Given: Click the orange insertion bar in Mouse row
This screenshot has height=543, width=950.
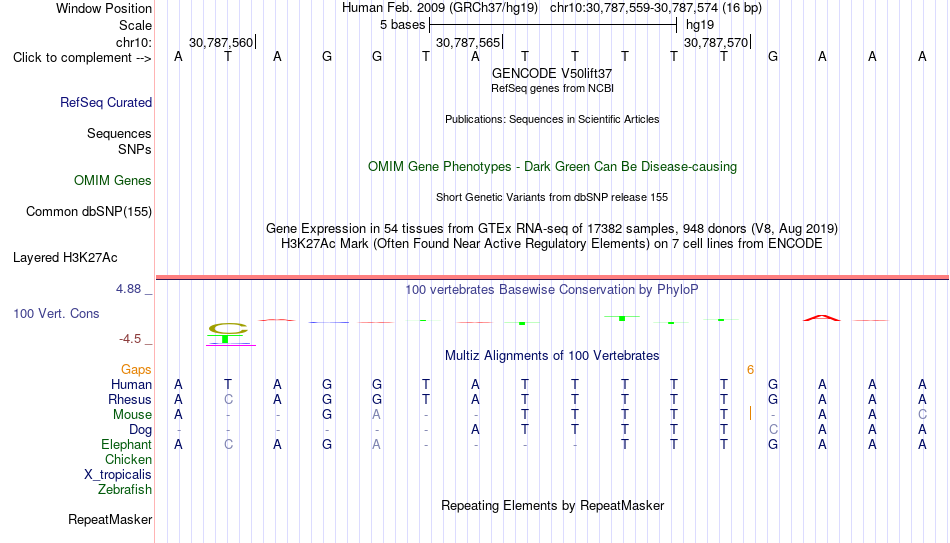Looking at the screenshot, I should pyautogui.click(x=751, y=413).
